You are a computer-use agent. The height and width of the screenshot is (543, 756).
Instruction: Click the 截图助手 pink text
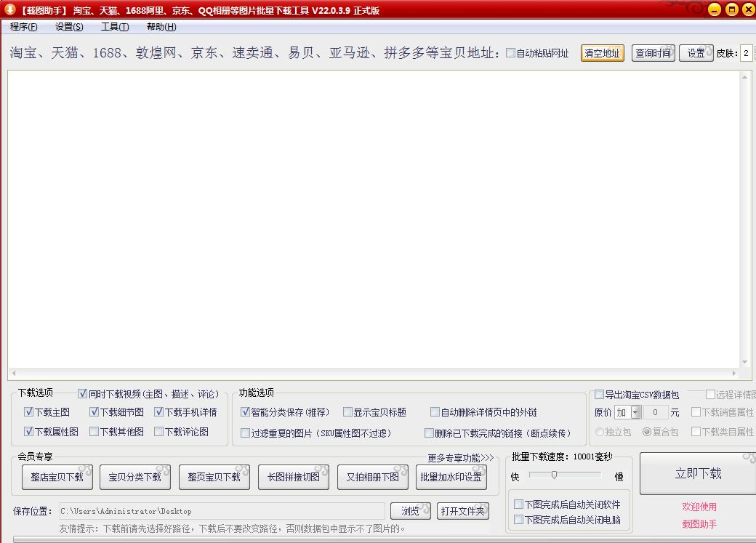point(699,524)
